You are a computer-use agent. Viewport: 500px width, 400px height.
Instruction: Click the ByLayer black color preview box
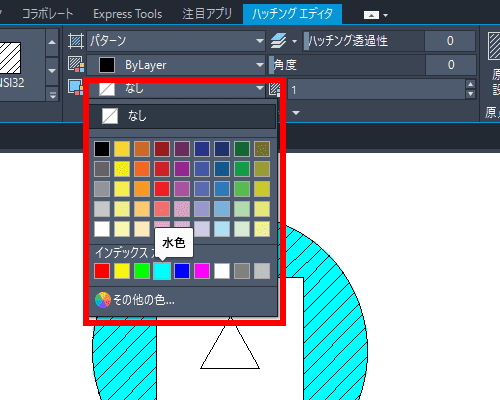click(x=107, y=65)
